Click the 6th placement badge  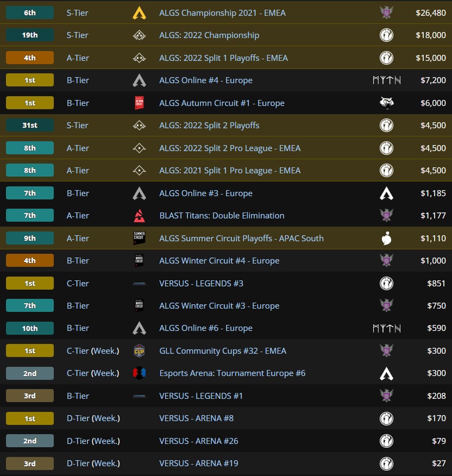click(30, 13)
